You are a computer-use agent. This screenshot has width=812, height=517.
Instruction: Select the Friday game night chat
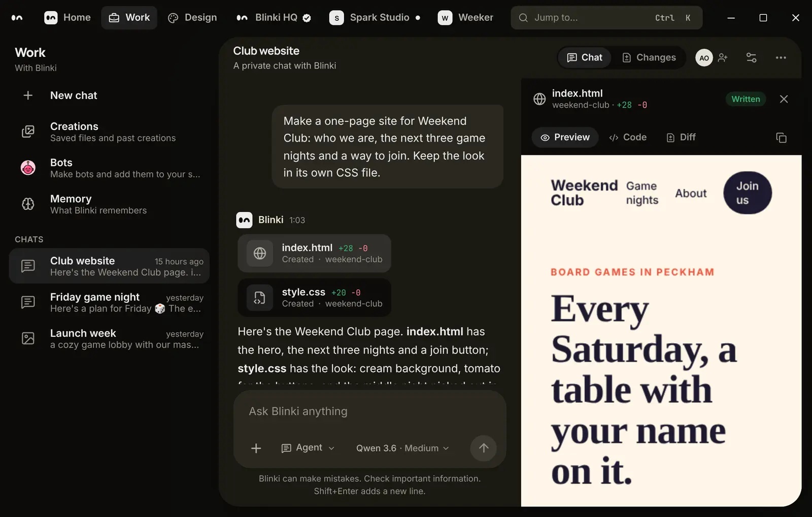109,302
